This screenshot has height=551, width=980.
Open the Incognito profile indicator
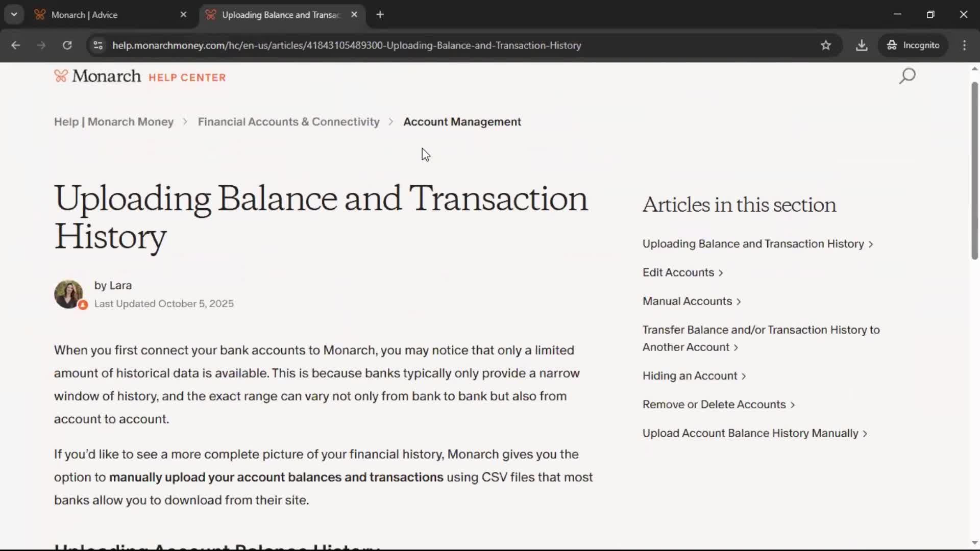(x=913, y=45)
